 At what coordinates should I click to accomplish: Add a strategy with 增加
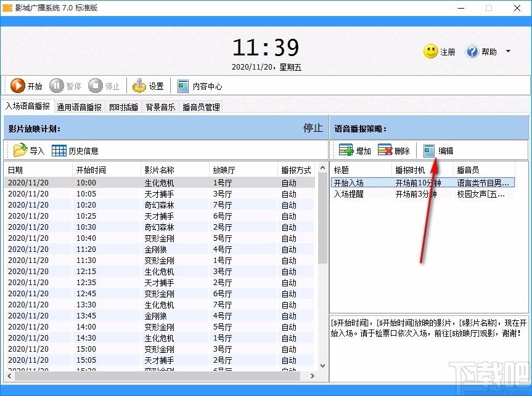click(x=355, y=150)
